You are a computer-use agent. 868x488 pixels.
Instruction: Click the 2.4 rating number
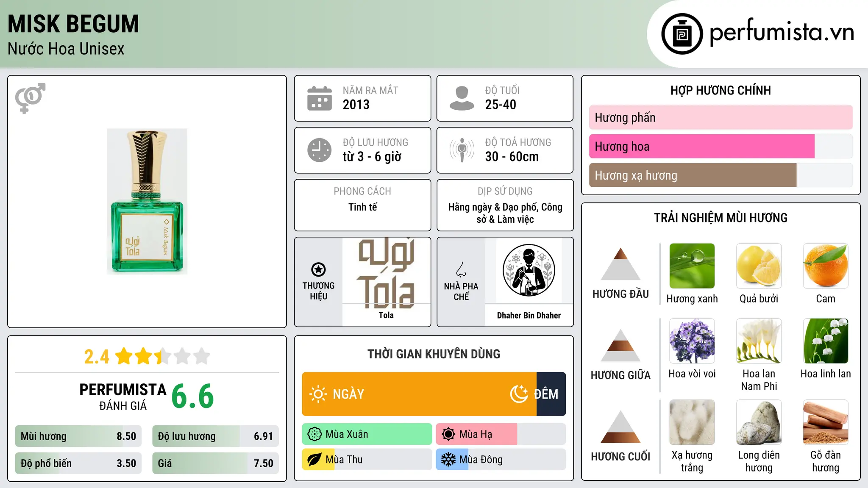[97, 357]
